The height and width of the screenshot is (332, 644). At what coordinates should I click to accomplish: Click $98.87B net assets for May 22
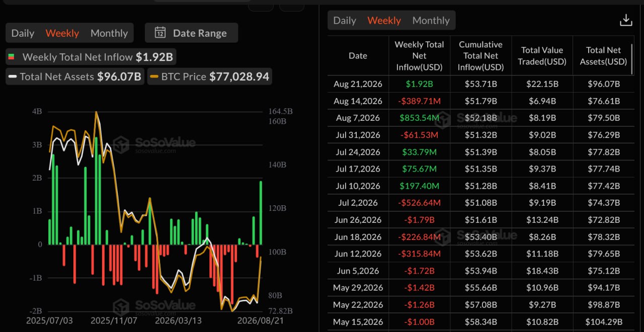[x=603, y=305]
